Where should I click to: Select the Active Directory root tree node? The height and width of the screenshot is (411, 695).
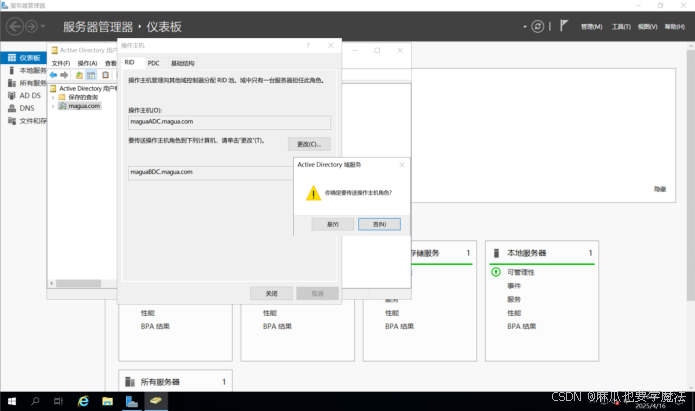(83, 88)
